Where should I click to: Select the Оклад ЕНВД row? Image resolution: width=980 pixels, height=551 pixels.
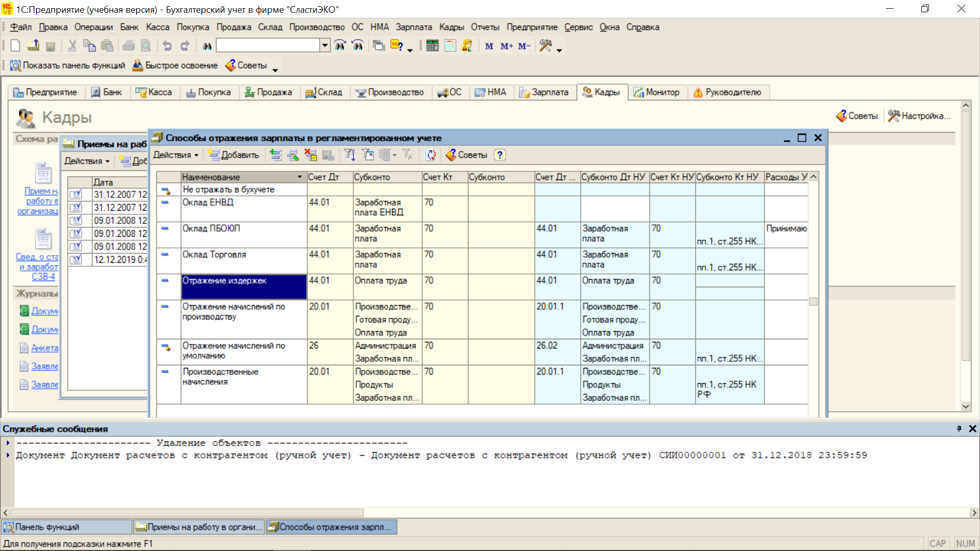point(208,203)
